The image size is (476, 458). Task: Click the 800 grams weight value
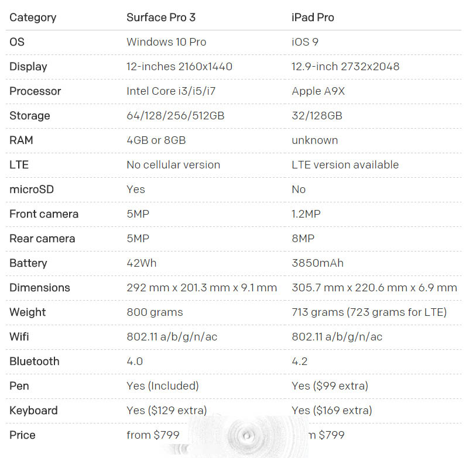[x=155, y=312]
